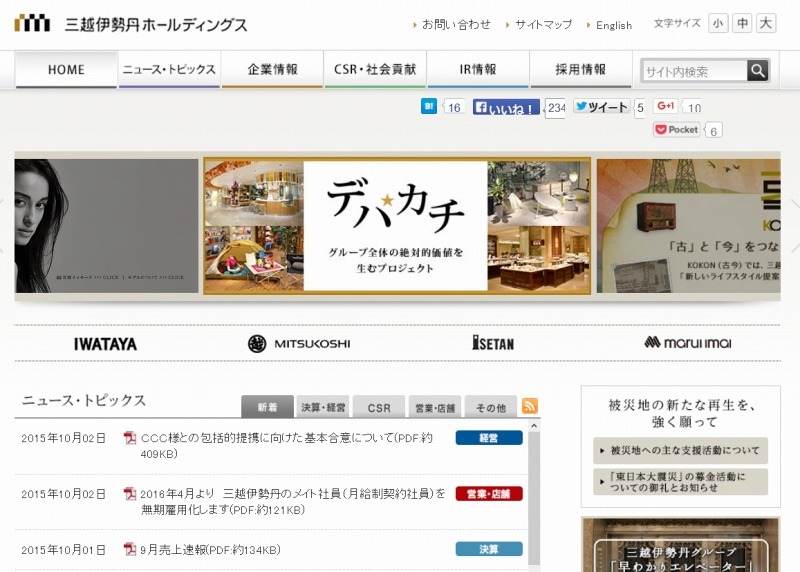Open ニュース・トピックス navigation menu
This screenshot has height=572, width=800.
click(169, 69)
